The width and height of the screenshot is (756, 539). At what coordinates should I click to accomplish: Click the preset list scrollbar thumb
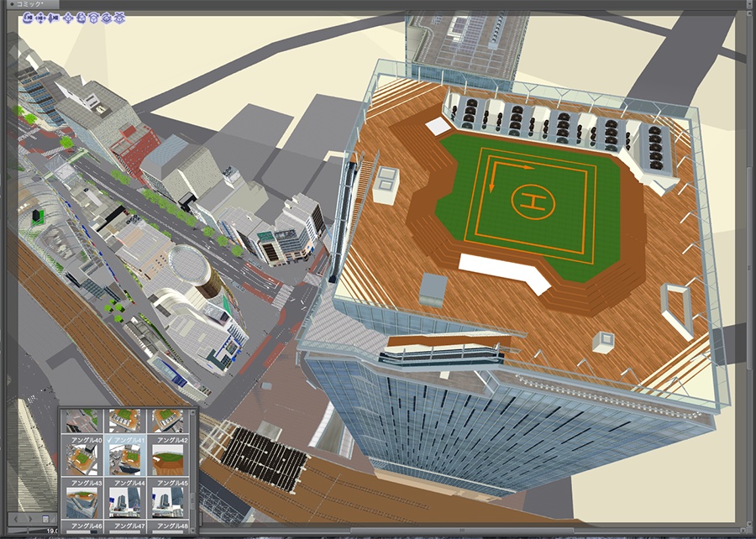pyautogui.click(x=193, y=501)
